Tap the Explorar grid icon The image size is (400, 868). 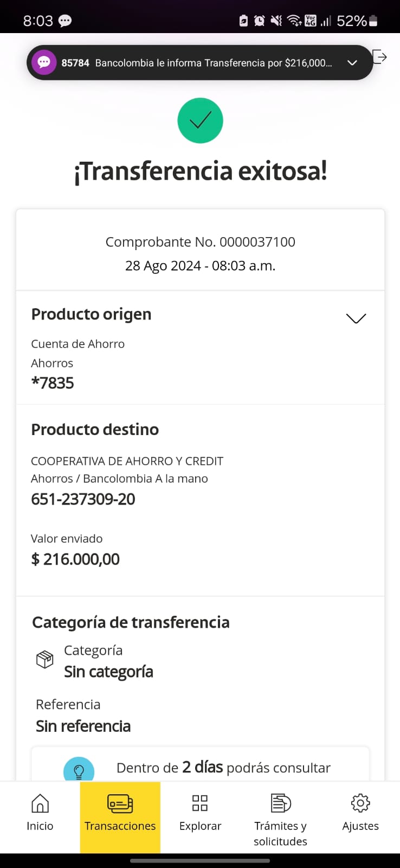pyautogui.click(x=200, y=803)
